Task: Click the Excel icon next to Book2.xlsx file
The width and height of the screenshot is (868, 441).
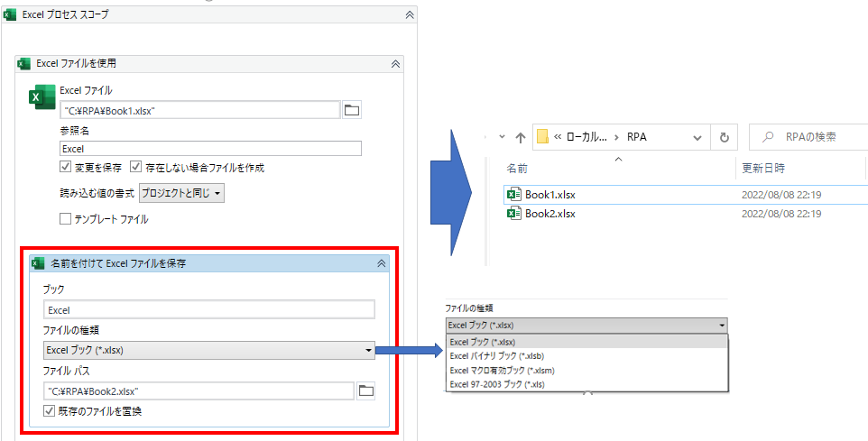Action: tap(513, 214)
